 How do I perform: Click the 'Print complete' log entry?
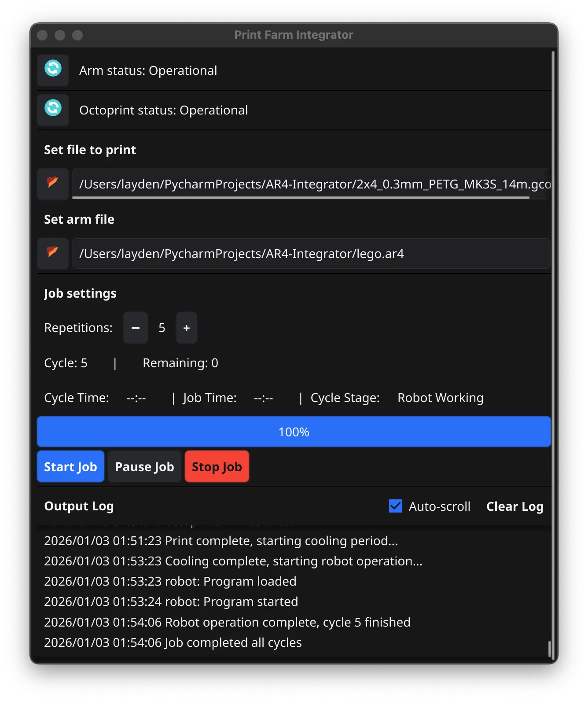[221, 541]
